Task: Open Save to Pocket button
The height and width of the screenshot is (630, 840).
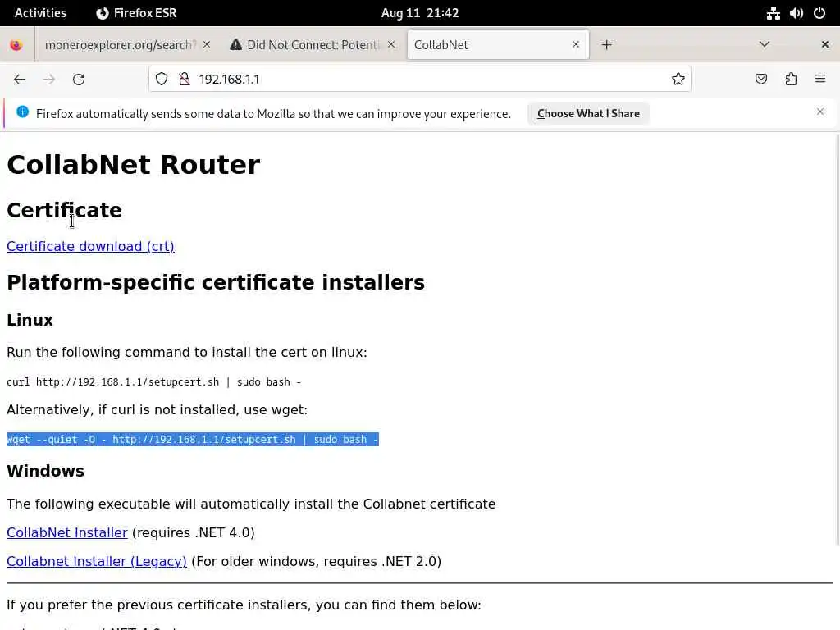Action: 760,80
